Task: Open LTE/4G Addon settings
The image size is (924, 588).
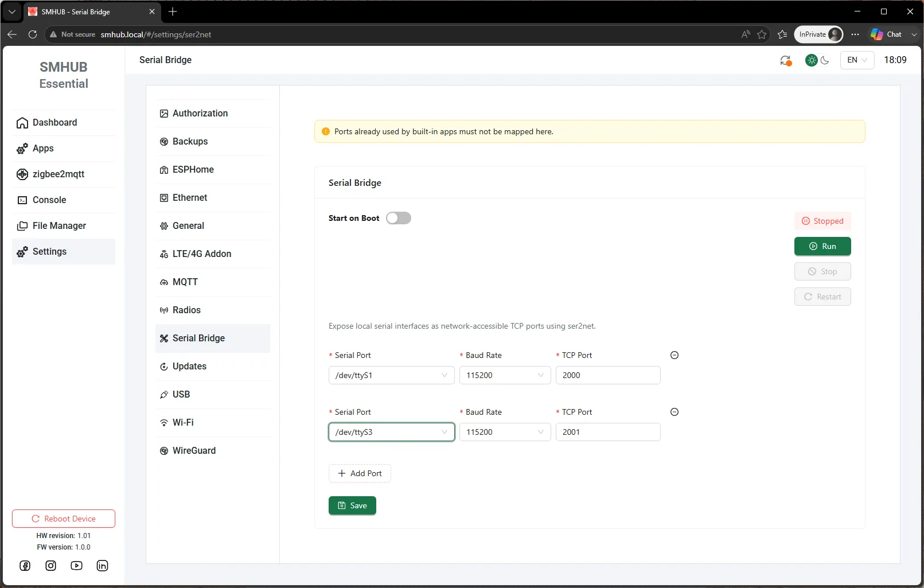Action: click(213, 254)
